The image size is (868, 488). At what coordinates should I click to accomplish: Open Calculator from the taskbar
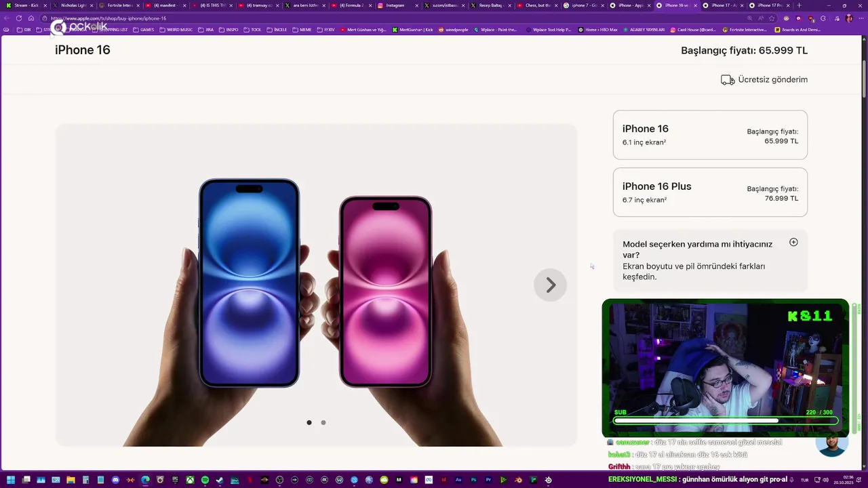85,481
